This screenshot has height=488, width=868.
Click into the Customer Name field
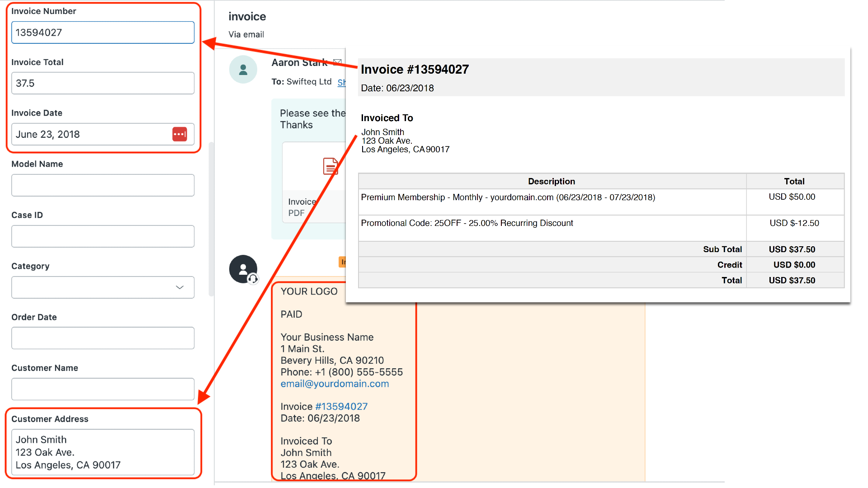pos(103,389)
